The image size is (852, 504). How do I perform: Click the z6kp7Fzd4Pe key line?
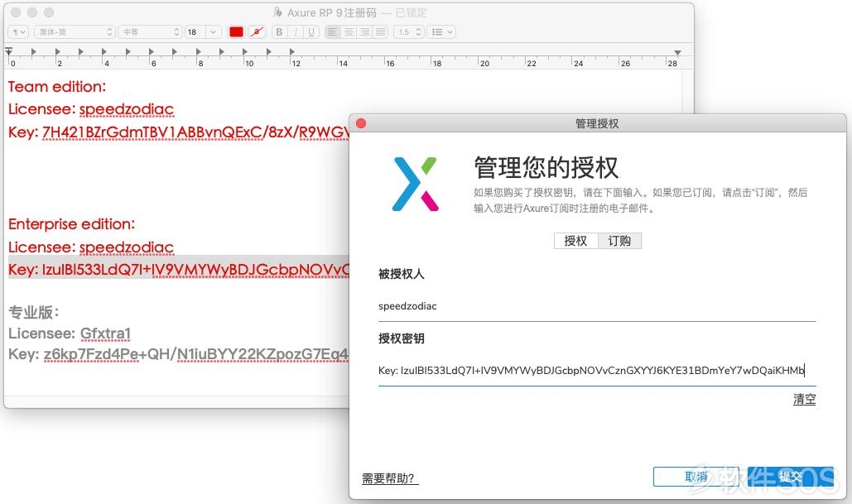point(178,355)
